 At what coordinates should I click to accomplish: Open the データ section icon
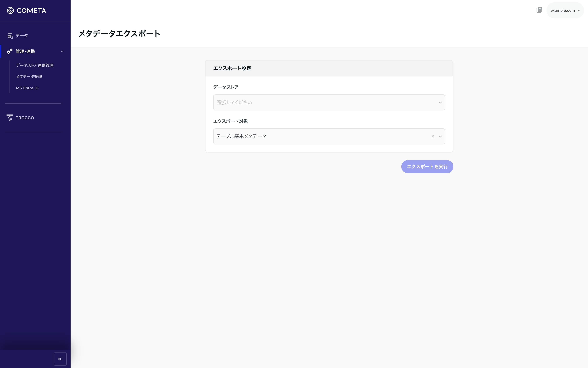[10, 36]
